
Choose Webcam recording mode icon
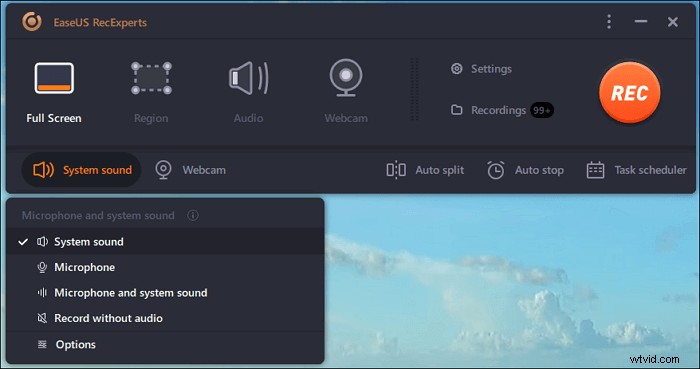point(346,79)
